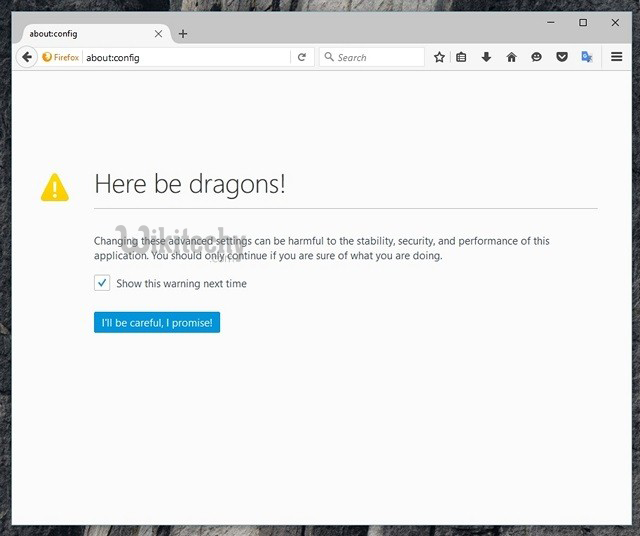The height and width of the screenshot is (536, 640).
Task: Open the Pocket icon in the toolbar
Action: coord(562,57)
